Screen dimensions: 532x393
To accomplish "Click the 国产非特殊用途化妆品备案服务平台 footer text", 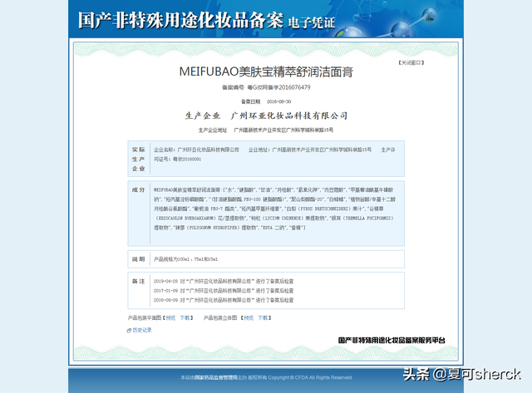I will 392,340.
